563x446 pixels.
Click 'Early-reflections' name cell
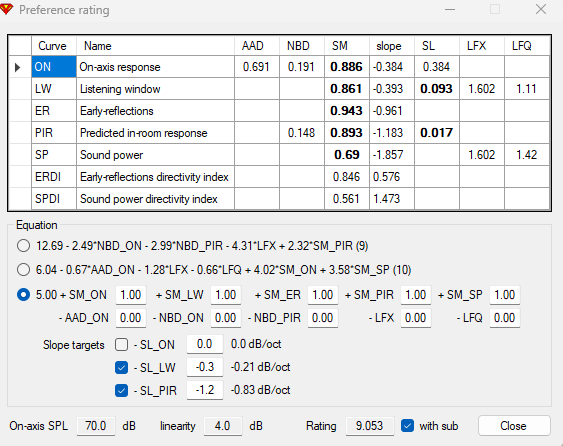pyautogui.click(x=155, y=111)
